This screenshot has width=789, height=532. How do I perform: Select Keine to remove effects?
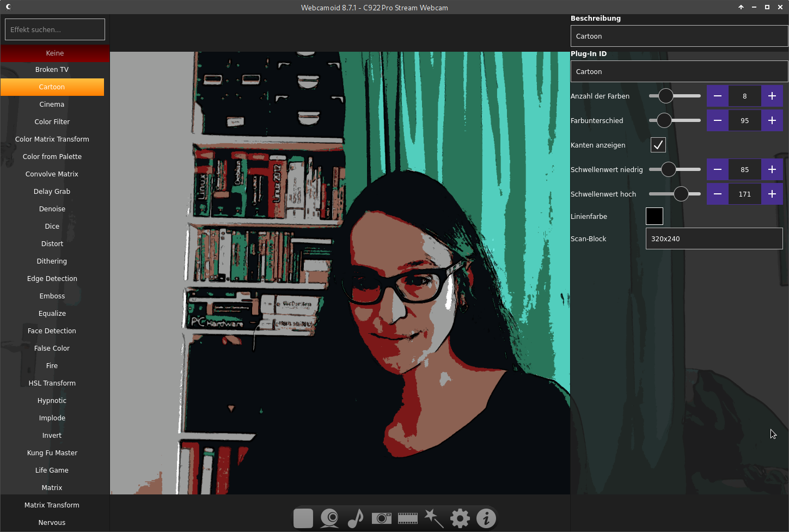point(55,53)
